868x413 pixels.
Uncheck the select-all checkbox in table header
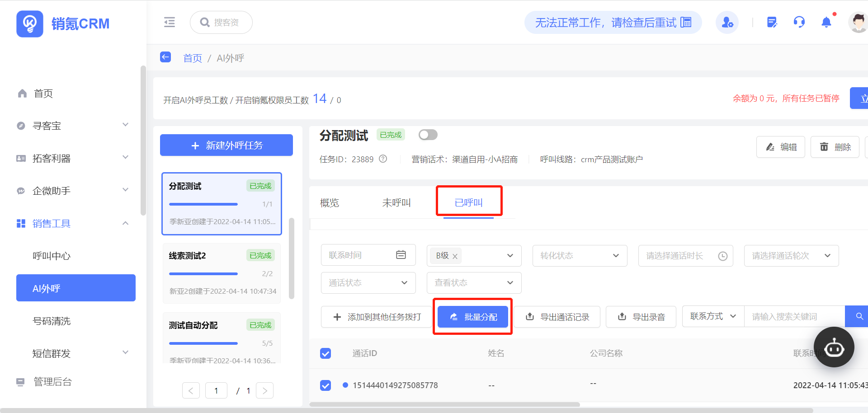pos(325,353)
